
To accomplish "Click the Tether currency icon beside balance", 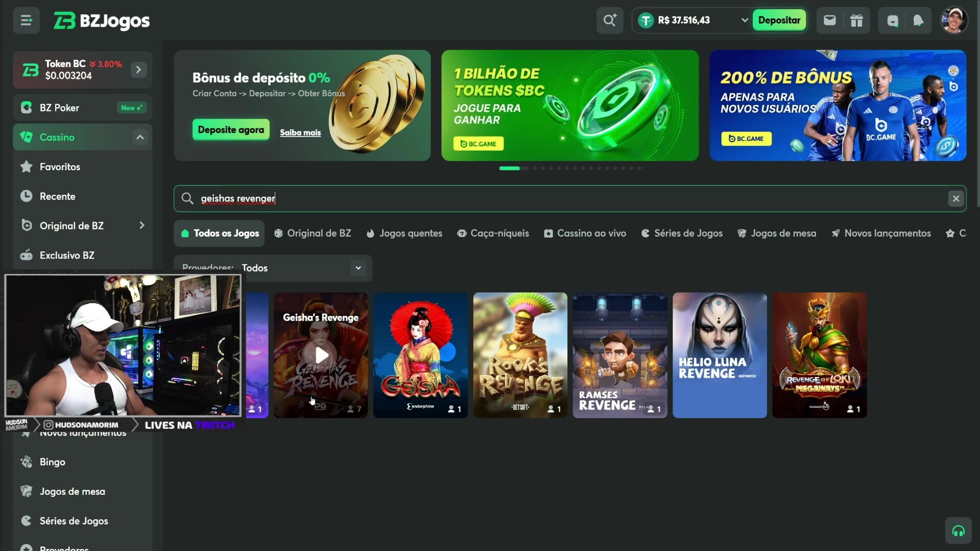I will (646, 20).
